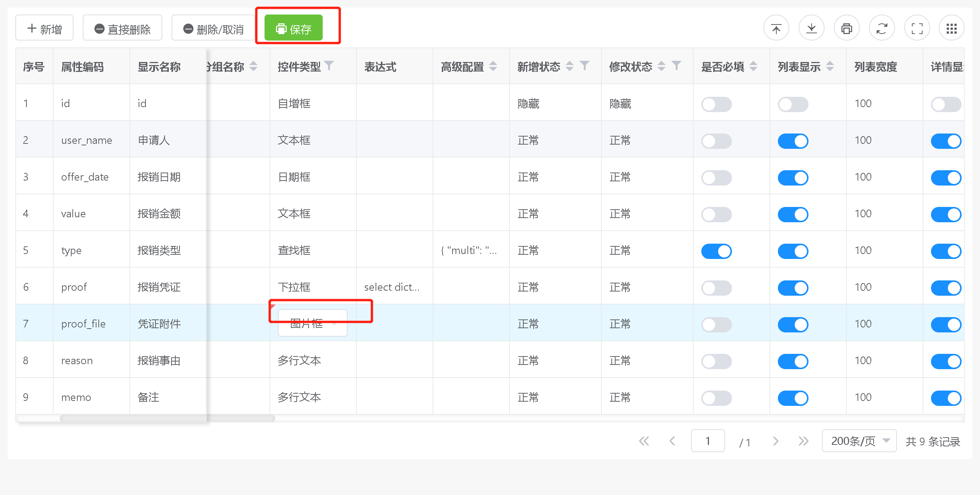Go to first page double-left arrow
The width and height of the screenshot is (980, 495).
[644, 441]
